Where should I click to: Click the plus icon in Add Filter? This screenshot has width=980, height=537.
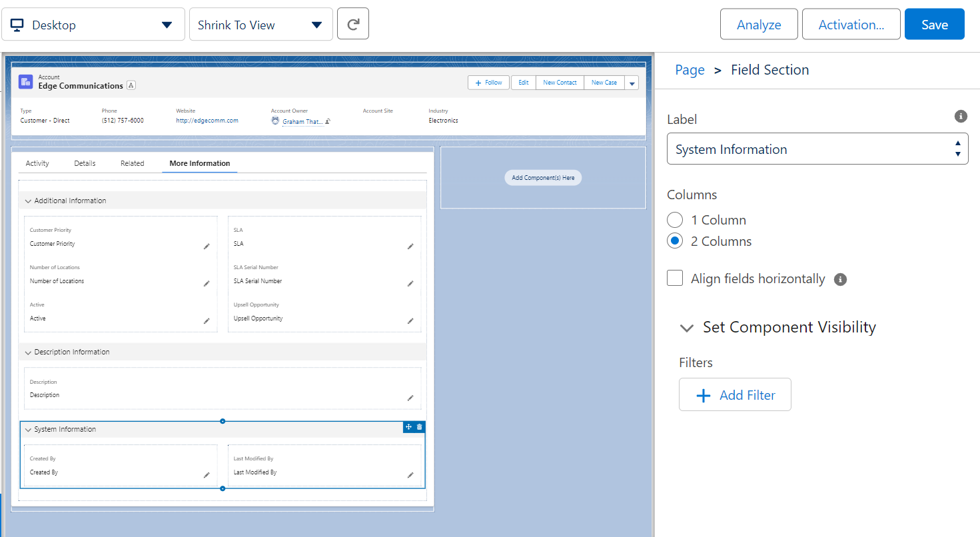click(x=703, y=395)
